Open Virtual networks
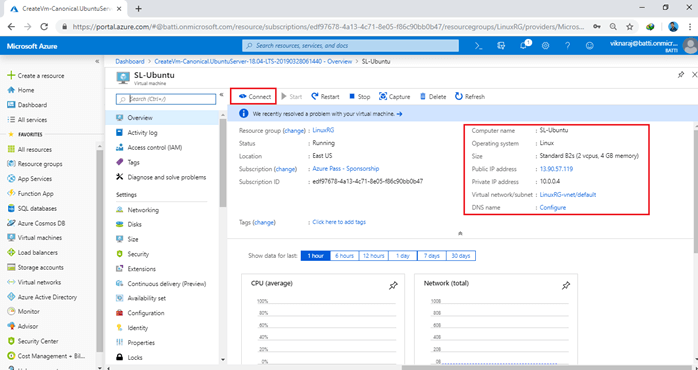This screenshot has width=698, height=370. [34, 282]
